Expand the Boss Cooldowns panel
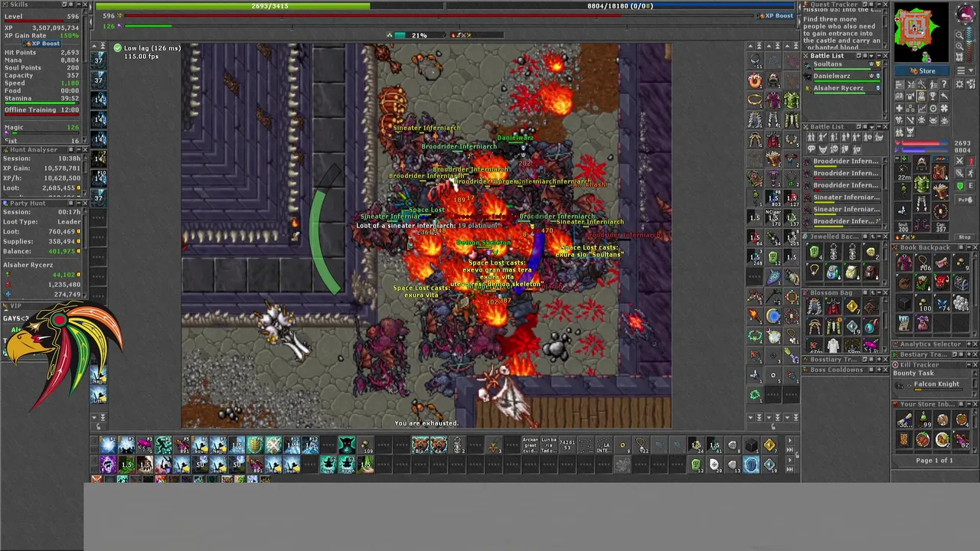 (x=878, y=370)
